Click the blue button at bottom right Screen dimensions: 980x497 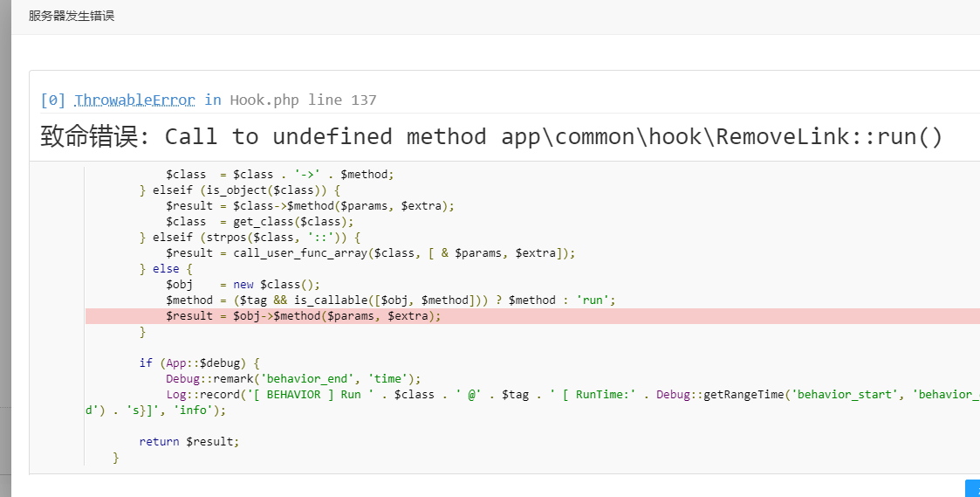click(x=972, y=488)
